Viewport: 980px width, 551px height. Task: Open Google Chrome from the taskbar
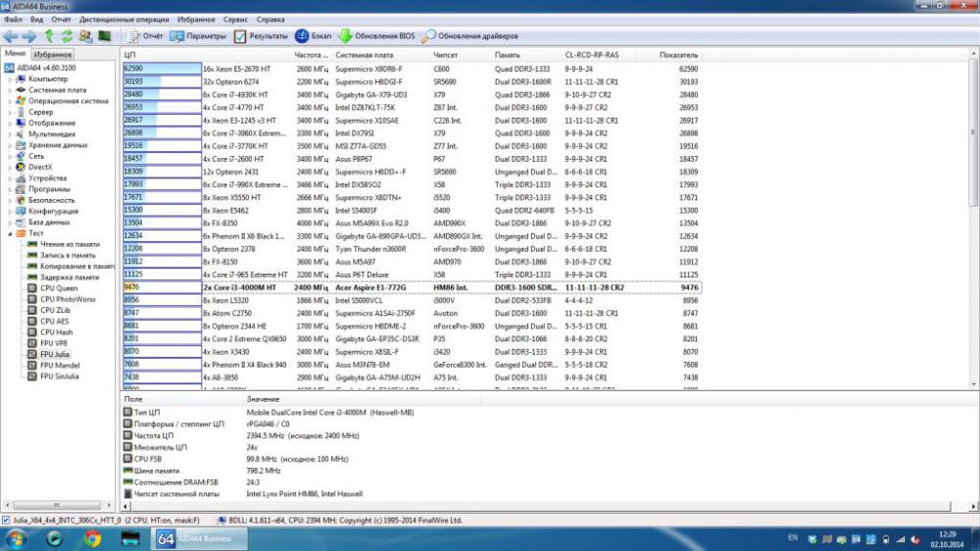pos(92,538)
